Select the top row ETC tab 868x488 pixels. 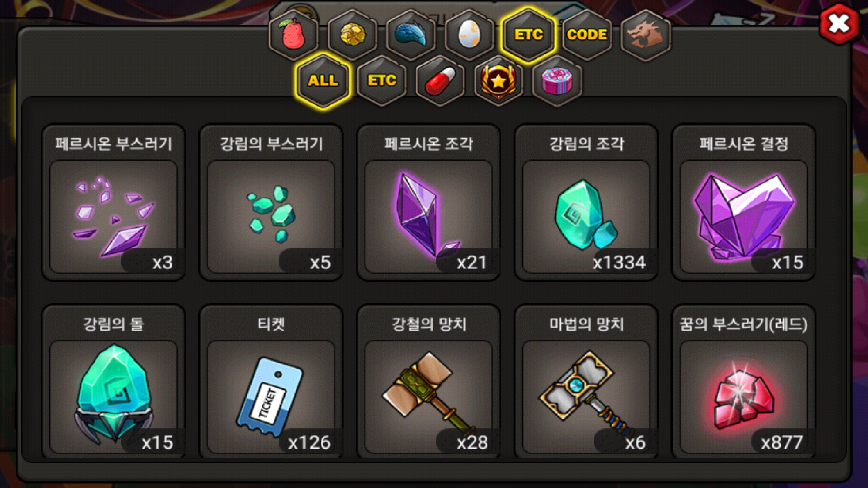pyautogui.click(x=528, y=35)
